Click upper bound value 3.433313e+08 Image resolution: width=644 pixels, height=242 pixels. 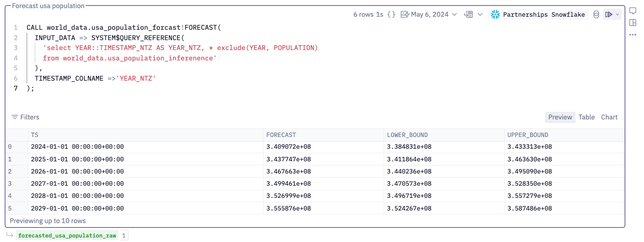(530, 147)
